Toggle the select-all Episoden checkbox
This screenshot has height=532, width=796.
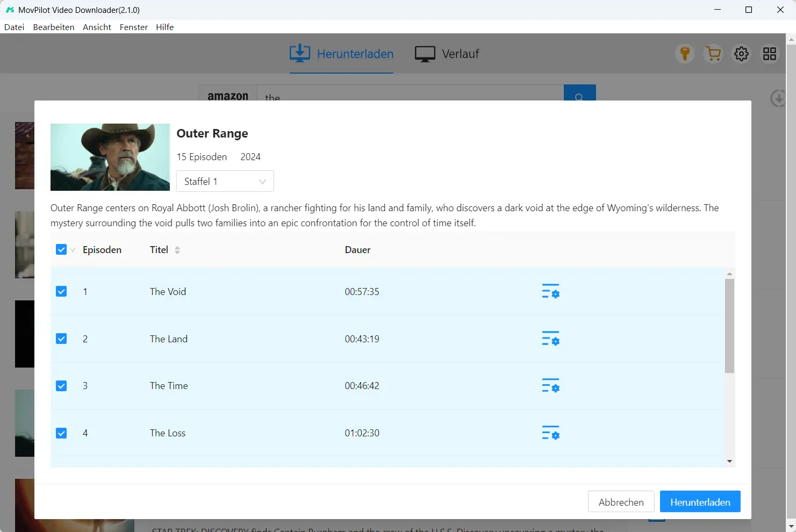(61, 249)
